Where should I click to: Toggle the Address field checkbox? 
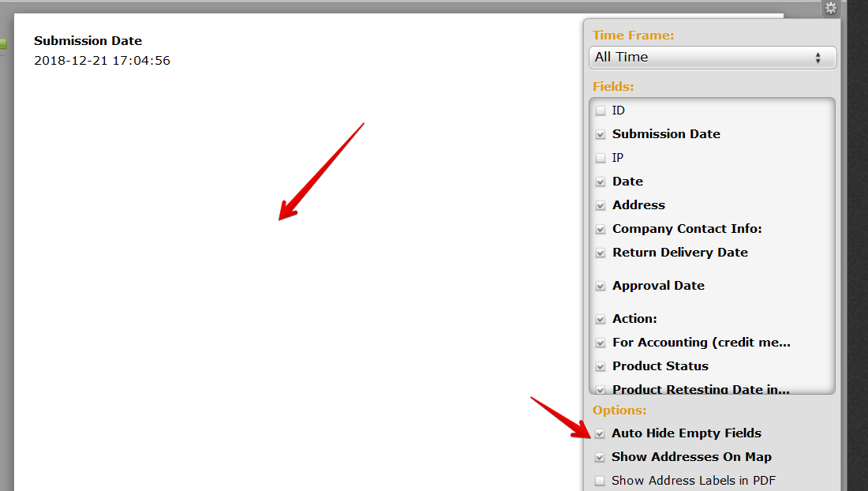pyautogui.click(x=600, y=206)
